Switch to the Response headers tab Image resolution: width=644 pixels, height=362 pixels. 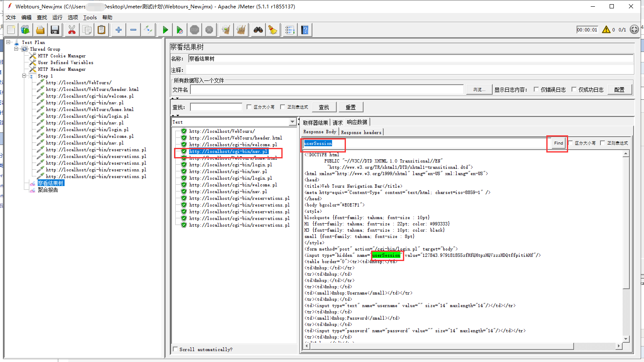pyautogui.click(x=361, y=132)
